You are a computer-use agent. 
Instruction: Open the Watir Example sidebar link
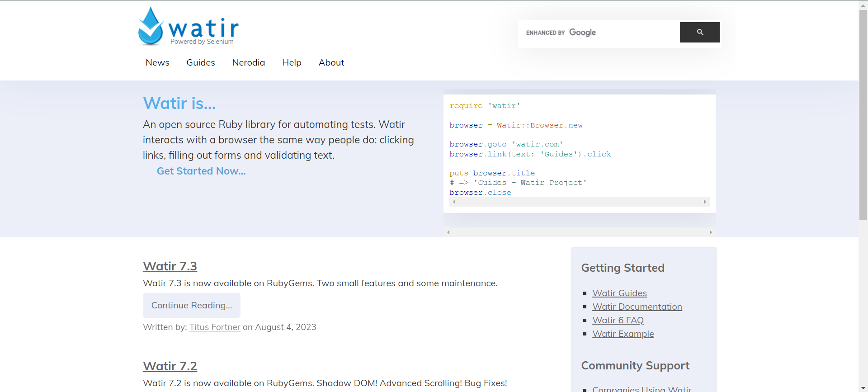point(623,334)
